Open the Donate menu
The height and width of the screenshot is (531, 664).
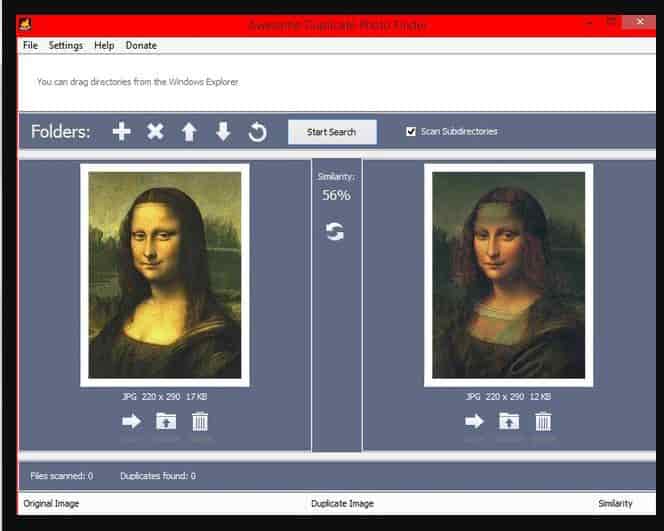[141, 45]
